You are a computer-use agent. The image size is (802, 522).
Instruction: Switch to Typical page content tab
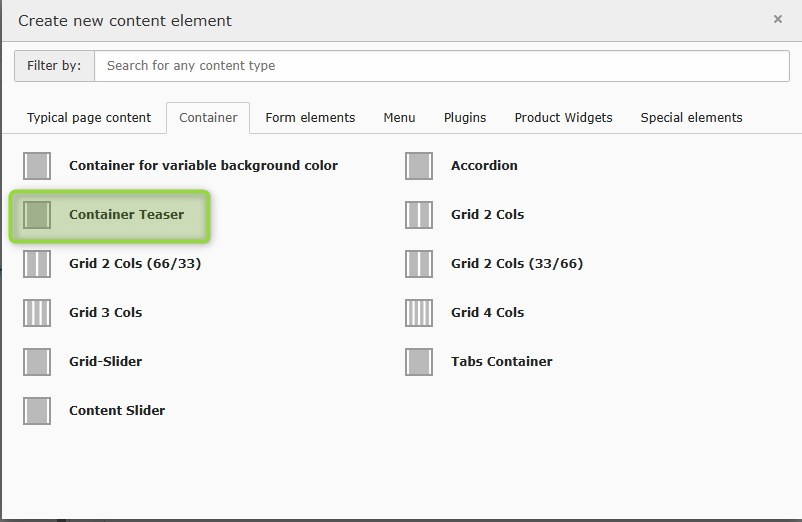(89, 118)
